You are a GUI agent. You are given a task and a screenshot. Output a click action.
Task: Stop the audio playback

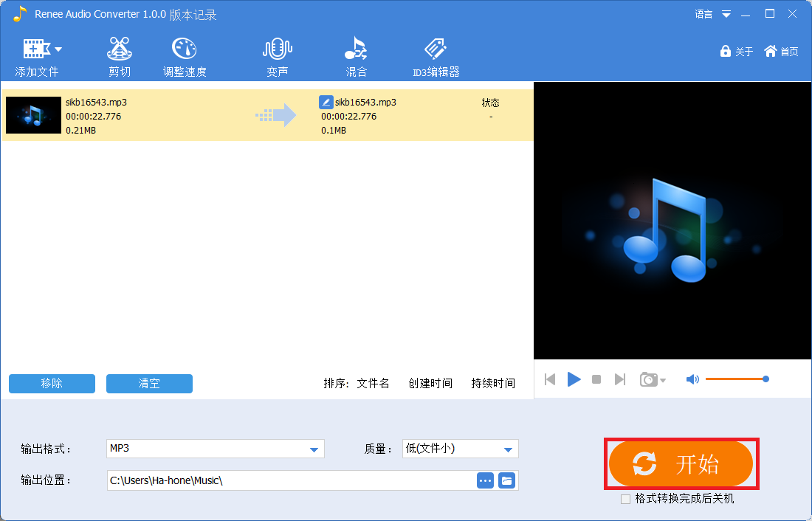596,379
